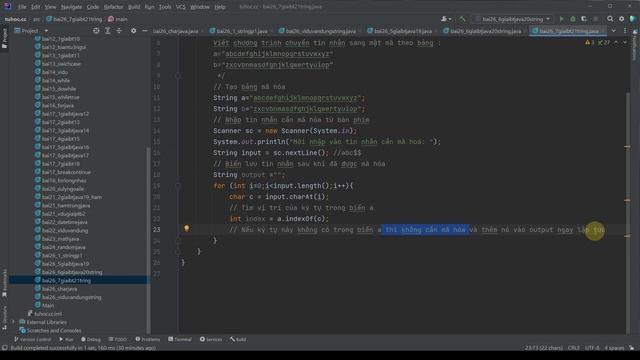Show hidden editor tabs chevron
The image size is (640, 360).
613,31
